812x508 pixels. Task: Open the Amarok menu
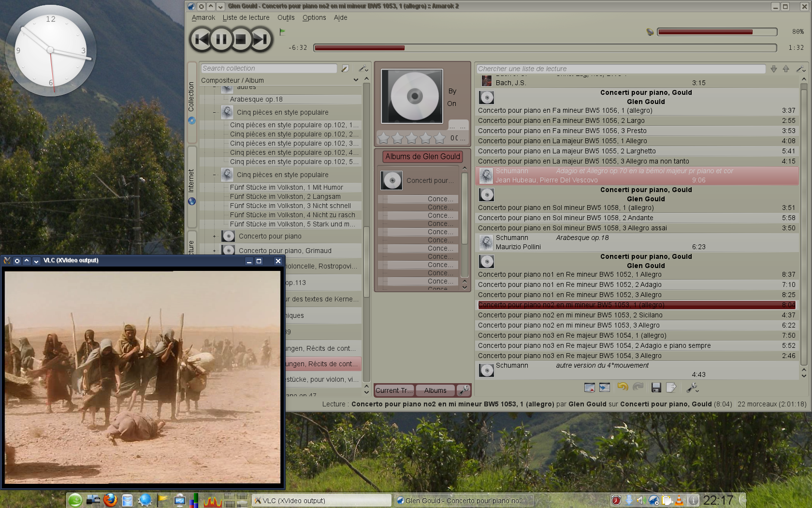(x=203, y=17)
